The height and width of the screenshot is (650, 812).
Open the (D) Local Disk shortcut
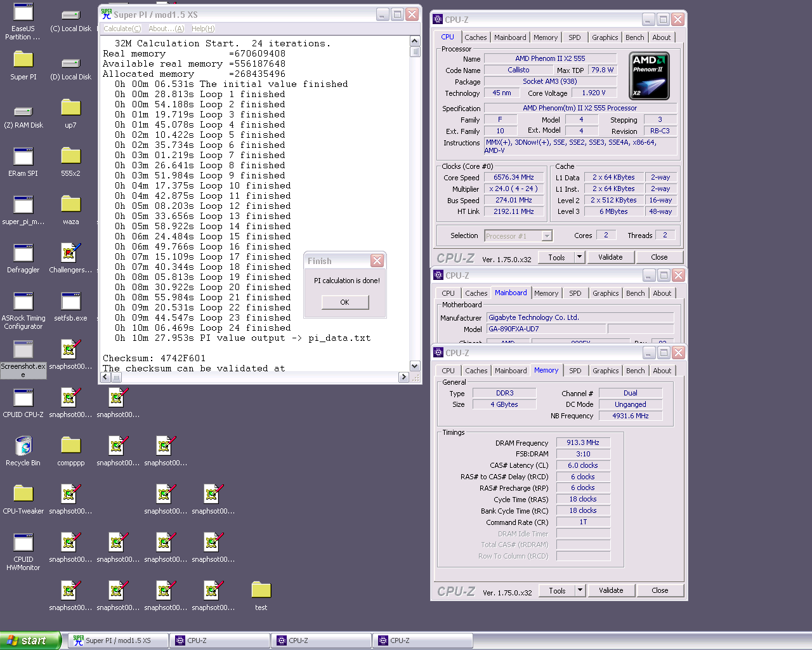pyautogui.click(x=71, y=69)
